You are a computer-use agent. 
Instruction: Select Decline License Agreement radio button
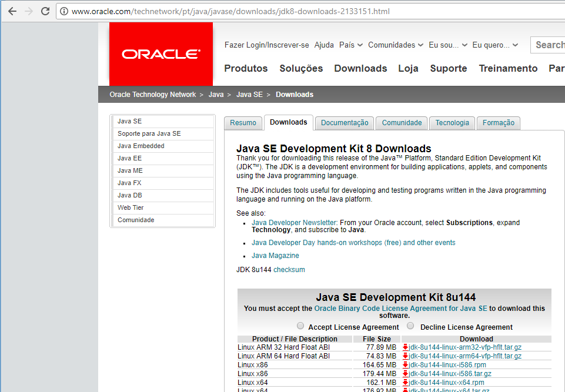point(410,326)
